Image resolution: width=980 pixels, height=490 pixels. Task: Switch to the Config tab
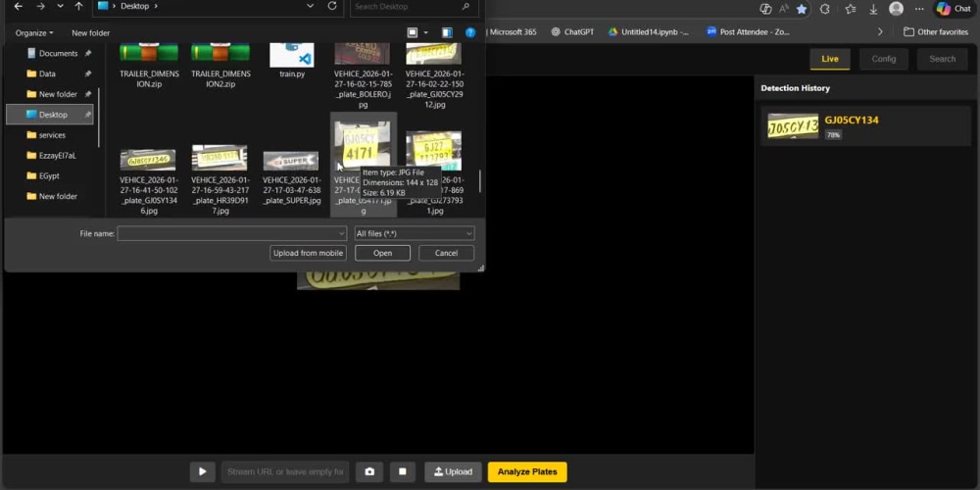(884, 59)
